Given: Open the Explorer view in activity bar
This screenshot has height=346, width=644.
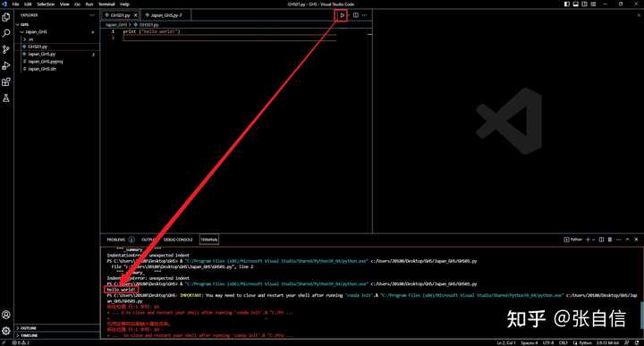Looking at the screenshot, I should click(6, 17).
